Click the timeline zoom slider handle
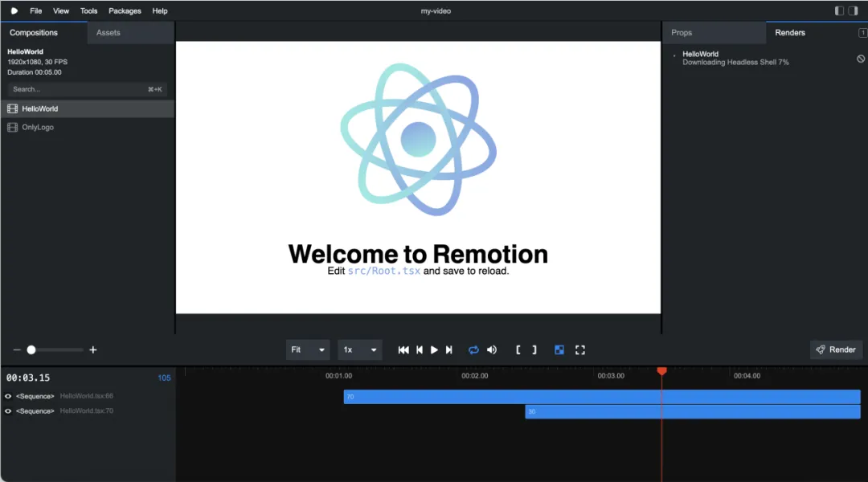Viewport: 868px width, 482px height. coord(31,349)
